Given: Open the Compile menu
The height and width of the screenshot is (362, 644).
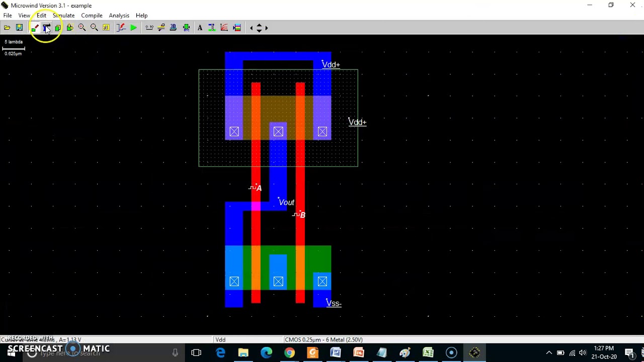Looking at the screenshot, I should point(92,16).
